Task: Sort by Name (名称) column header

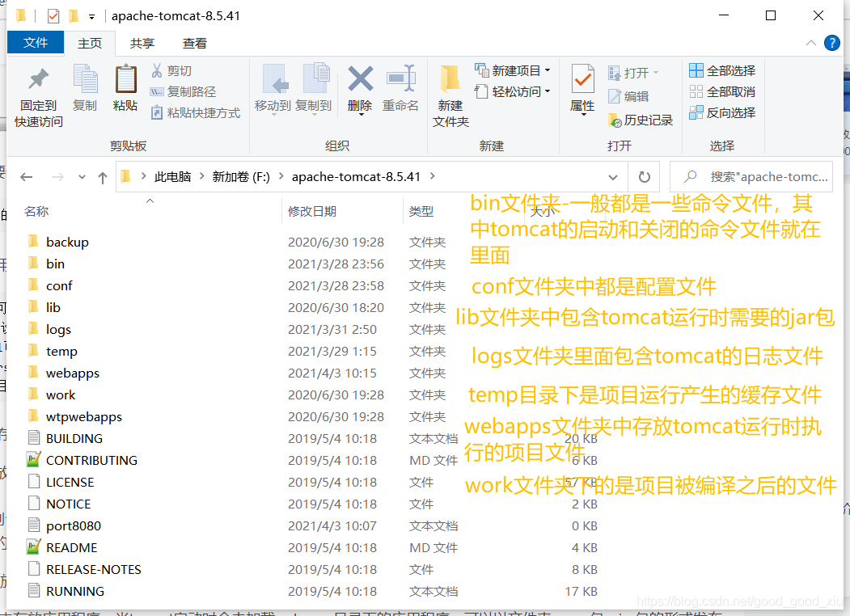Action: [x=36, y=211]
